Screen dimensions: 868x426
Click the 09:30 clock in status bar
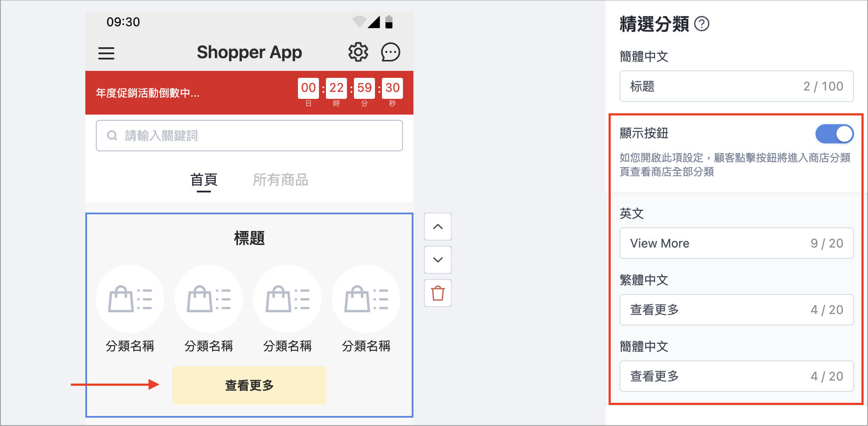(123, 22)
